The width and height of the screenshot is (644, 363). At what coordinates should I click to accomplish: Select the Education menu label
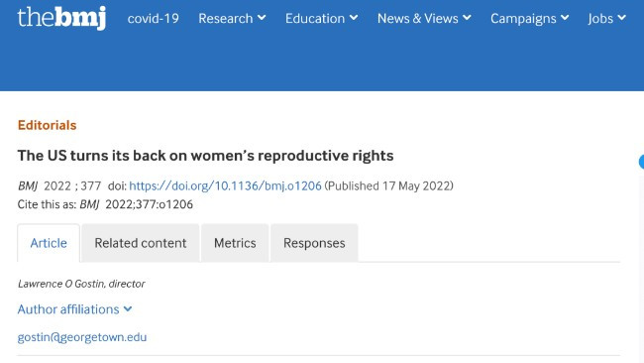[315, 19]
